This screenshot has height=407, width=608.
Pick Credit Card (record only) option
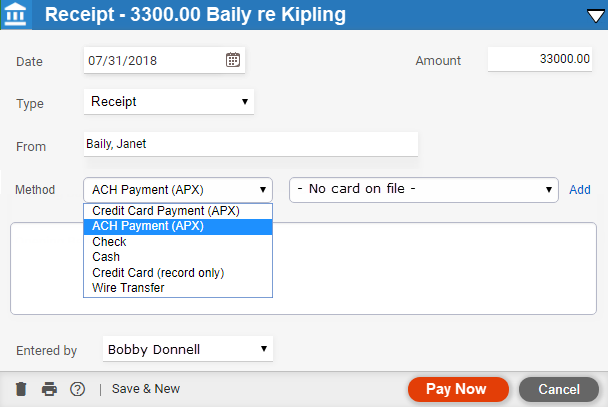click(158, 273)
